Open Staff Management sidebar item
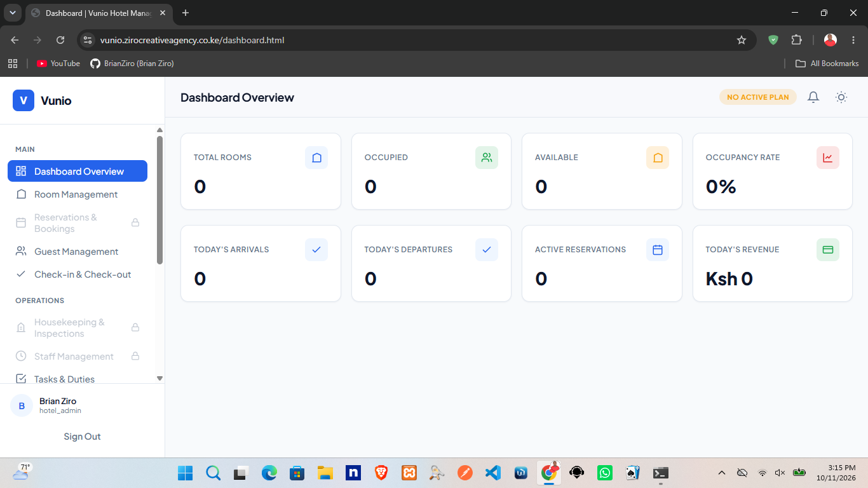The image size is (868, 488). (x=78, y=356)
